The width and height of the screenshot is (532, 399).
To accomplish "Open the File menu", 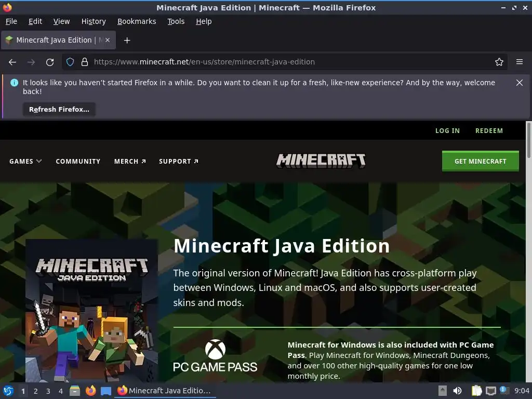I will 11,21.
